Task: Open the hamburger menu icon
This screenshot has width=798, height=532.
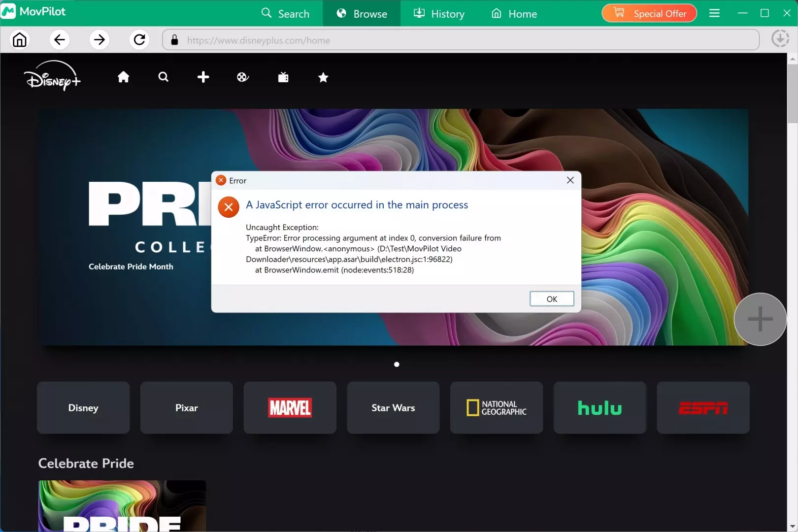Action: coord(714,13)
